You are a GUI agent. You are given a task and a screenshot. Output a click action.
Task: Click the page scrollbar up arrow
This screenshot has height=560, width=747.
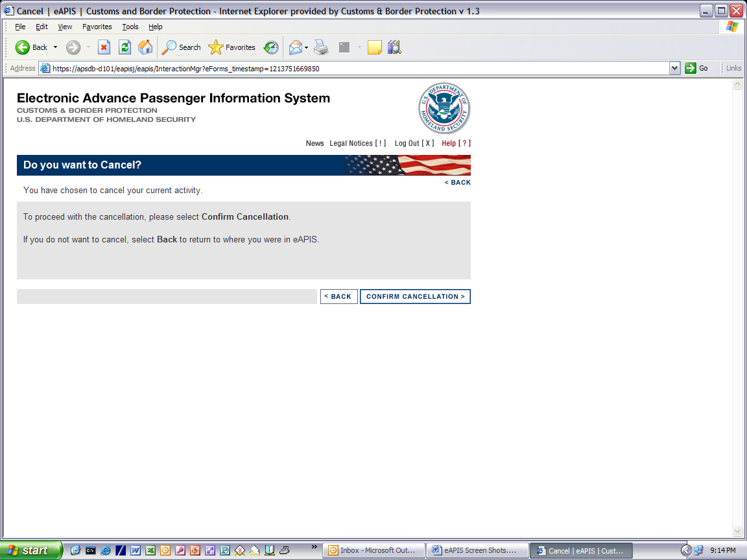tap(737, 84)
